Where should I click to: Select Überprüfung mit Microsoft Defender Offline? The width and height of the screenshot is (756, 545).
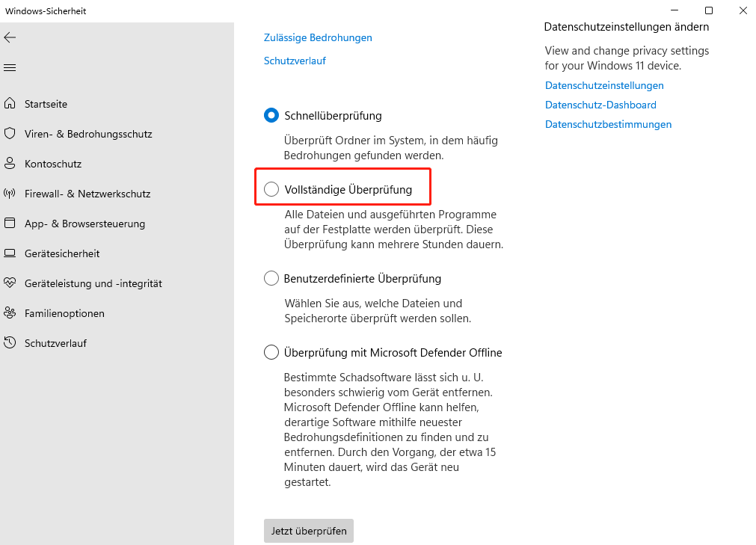click(271, 352)
